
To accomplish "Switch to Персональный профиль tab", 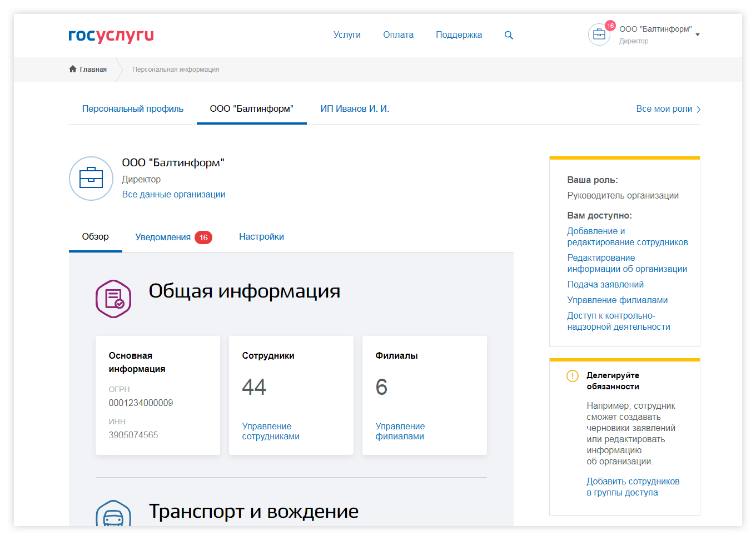I will [133, 109].
